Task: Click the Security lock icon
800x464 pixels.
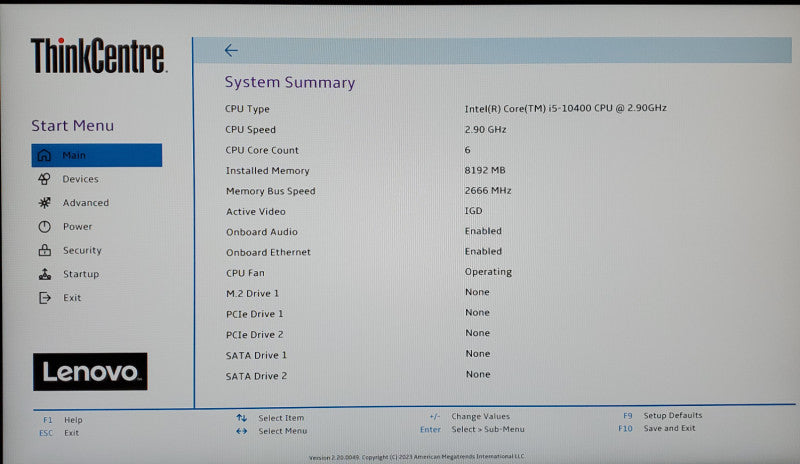Action: tap(44, 250)
